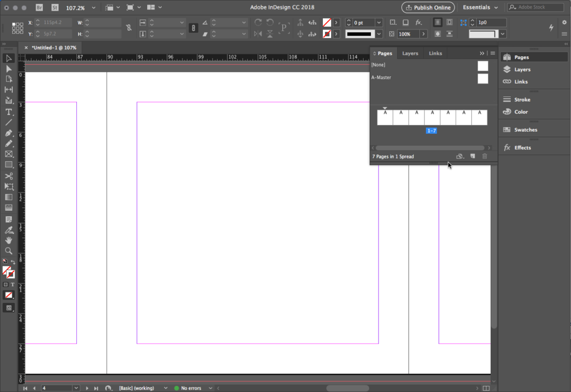Toggle constrain width and height proportions

(129, 28)
